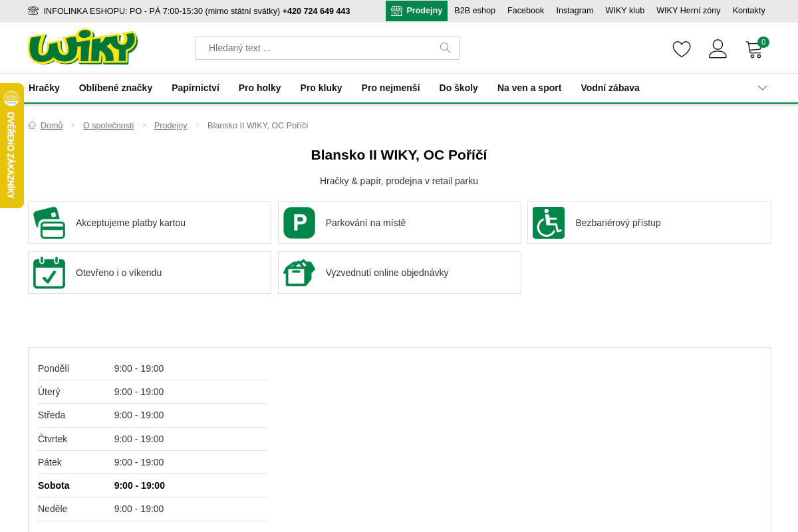Click the green Prodejny button
798x532 pixels.
[416, 11]
